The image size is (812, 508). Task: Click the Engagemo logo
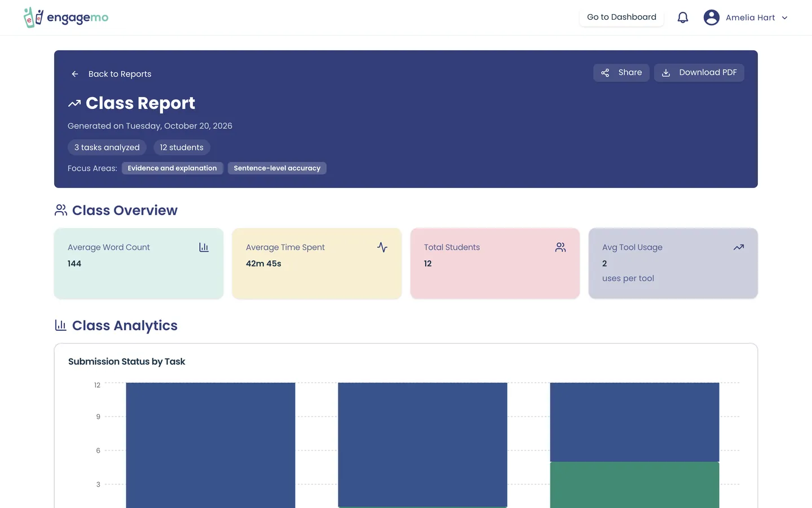point(66,17)
